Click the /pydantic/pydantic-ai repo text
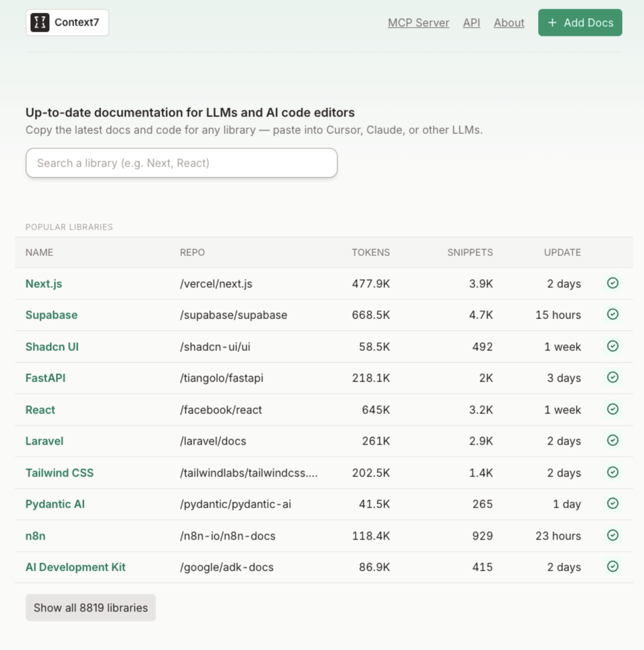The height and width of the screenshot is (650, 644). point(235,504)
